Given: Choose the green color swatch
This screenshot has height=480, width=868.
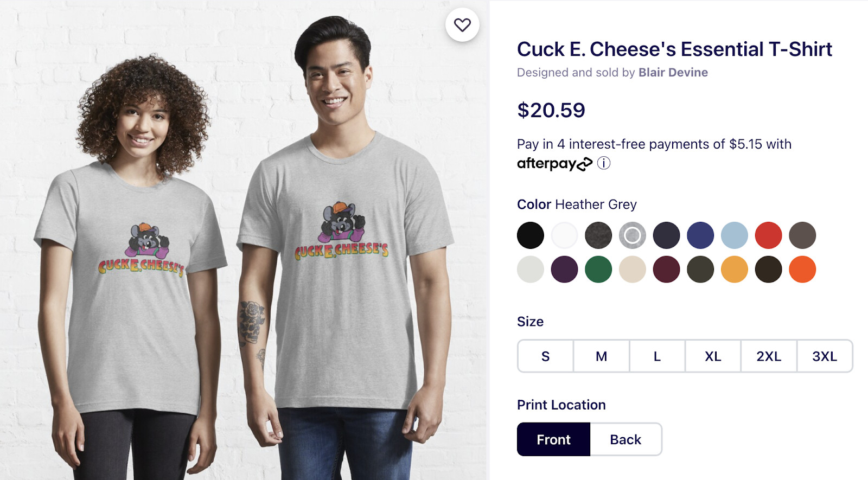Looking at the screenshot, I should 598,270.
